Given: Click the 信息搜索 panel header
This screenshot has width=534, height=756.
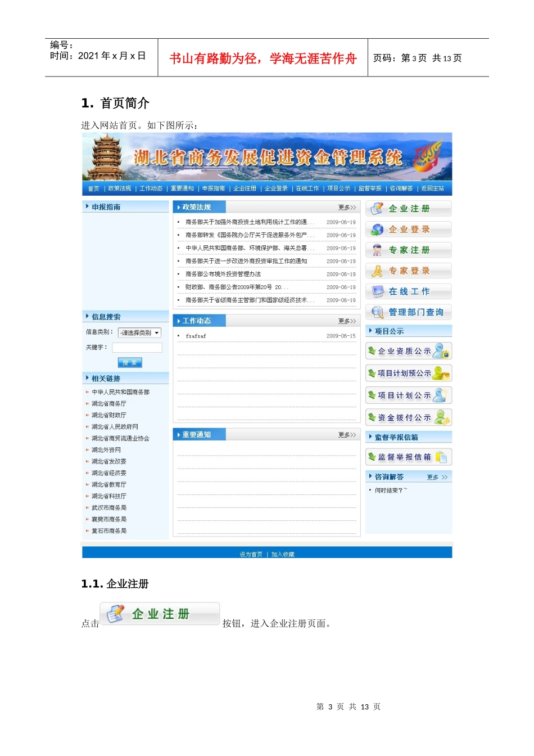Looking at the screenshot, I should click(125, 317).
